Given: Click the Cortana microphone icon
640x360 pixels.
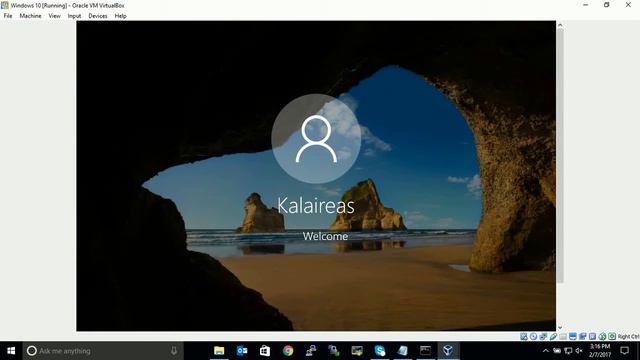Looking at the screenshot, I should point(174,351).
